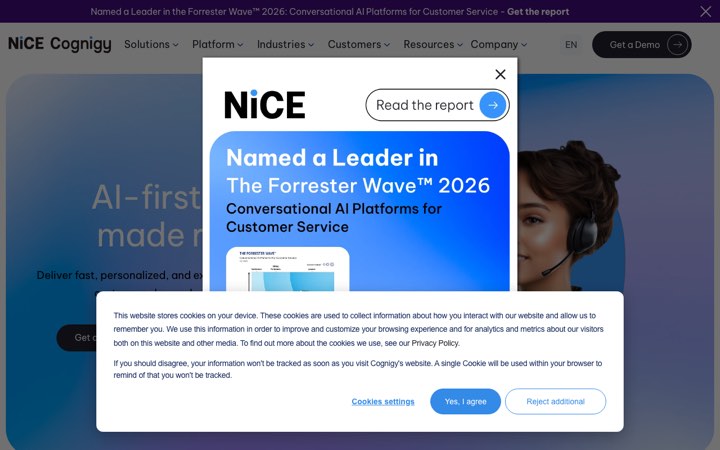Screen dimensions: 720x450
Task: Click the Forrester Wave chart thumbnail
Action: click(288, 270)
